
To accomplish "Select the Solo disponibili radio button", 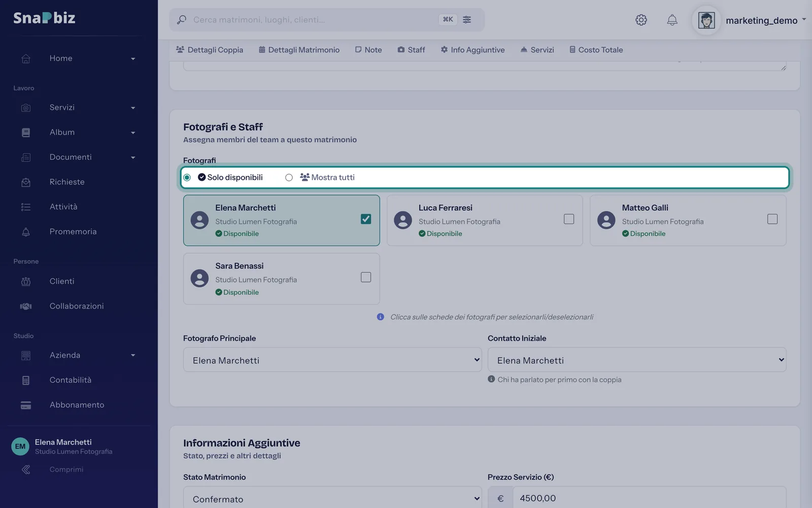I will point(187,177).
